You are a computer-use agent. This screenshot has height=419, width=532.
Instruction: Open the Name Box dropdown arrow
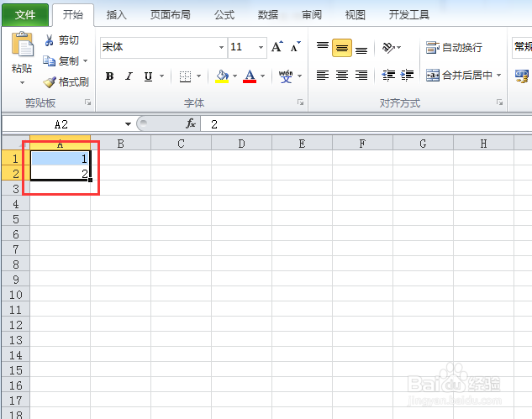click(x=128, y=124)
